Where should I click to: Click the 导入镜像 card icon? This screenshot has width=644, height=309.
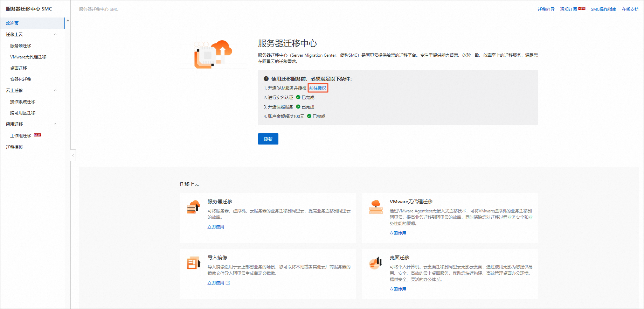coord(193,263)
